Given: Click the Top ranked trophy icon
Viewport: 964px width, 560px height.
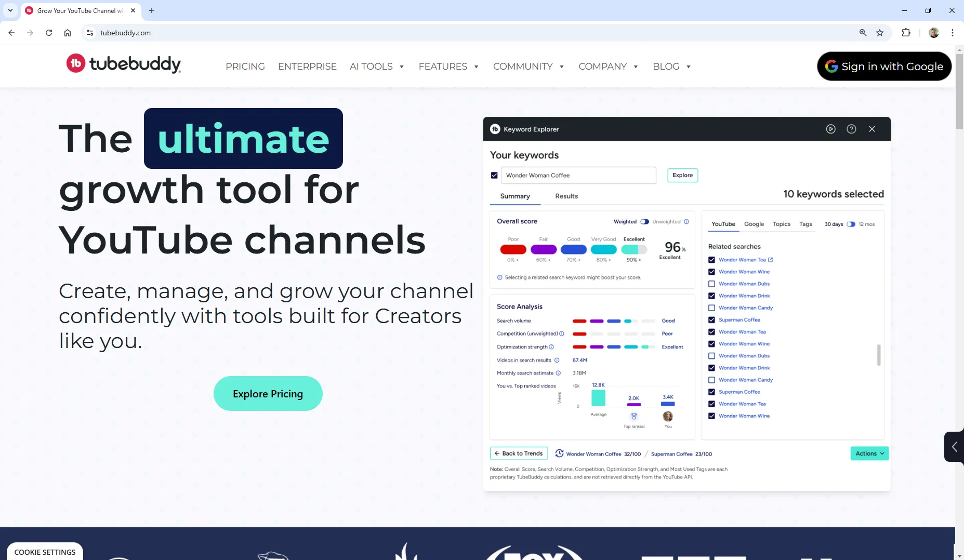Looking at the screenshot, I should [x=634, y=416].
